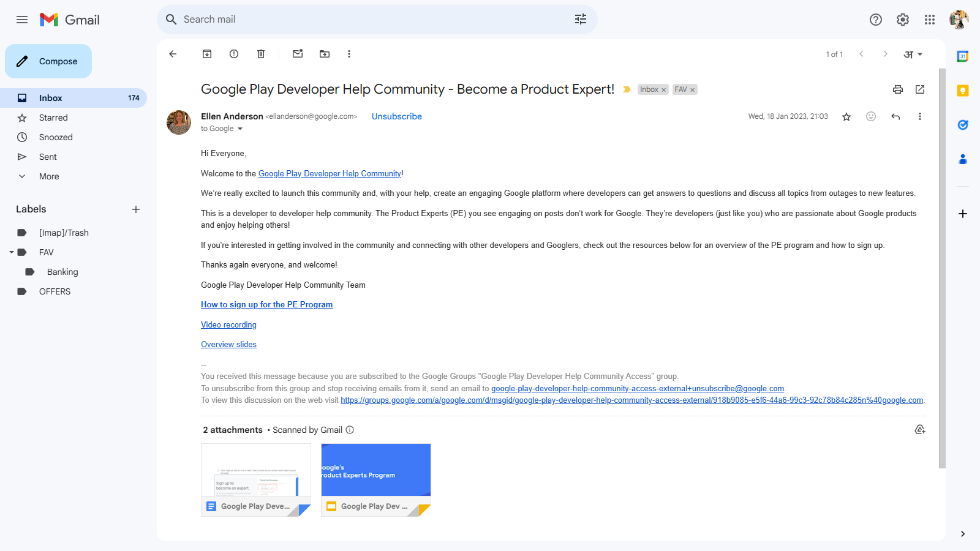This screenshot has width=980, height=551.
Task: Reply to Ellen Anderson's message
Action: click(895, 116)
